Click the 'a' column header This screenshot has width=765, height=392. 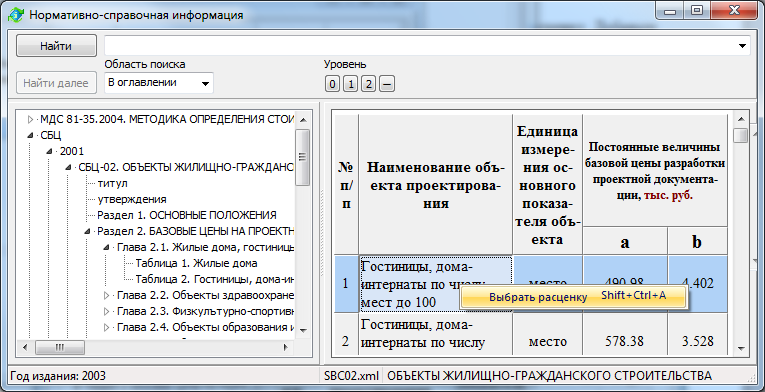tap(625, 242)
